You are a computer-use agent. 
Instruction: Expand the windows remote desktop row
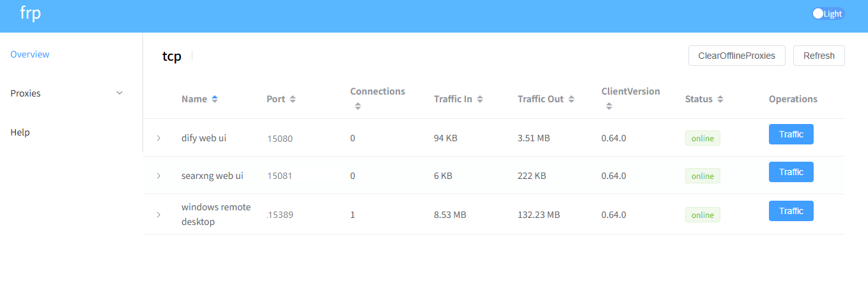[x=159, y=215]
